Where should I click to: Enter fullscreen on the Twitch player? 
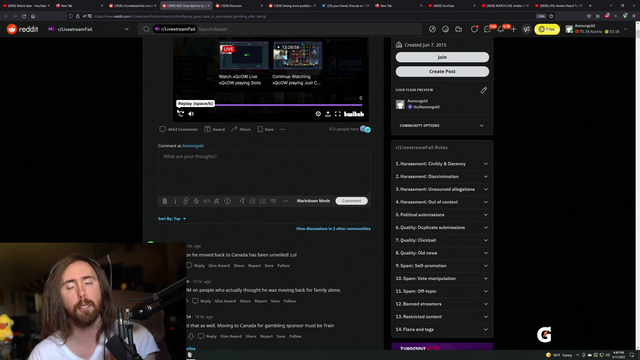pyautogui.click(x=338, y=114)
